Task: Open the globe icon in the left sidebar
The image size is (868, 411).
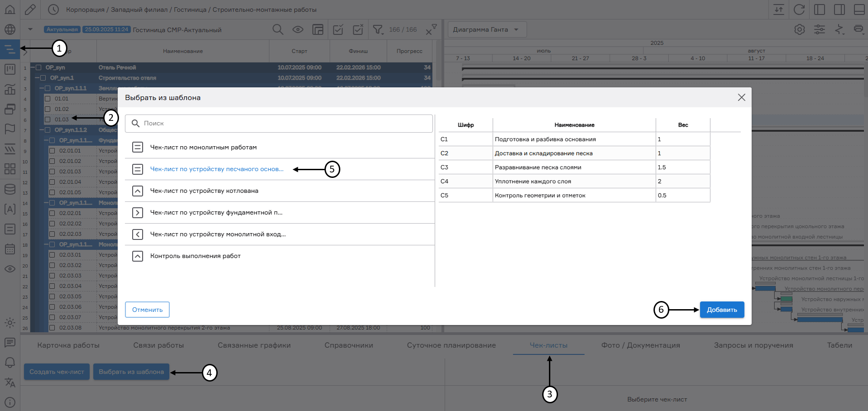Action: click(10, 30)
